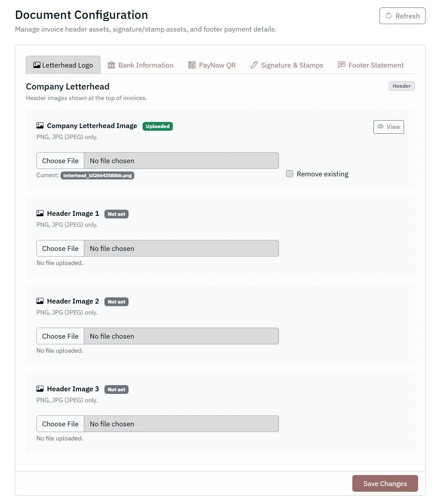
Task: Click the image icon beside Header Image 3
Action: (40, 389)
